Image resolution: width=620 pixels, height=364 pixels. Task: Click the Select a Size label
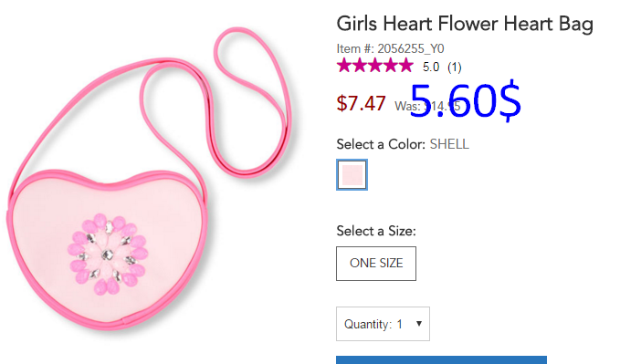click(376, 231)
